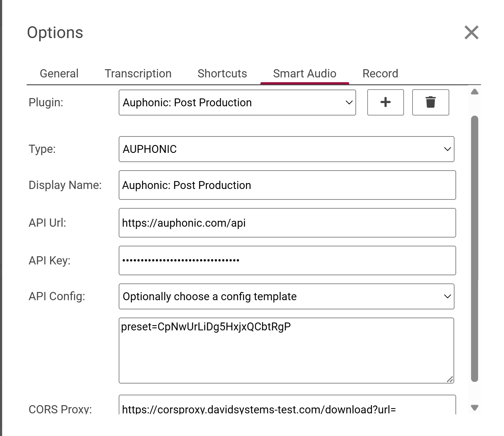The width and height of the screenshot is (504, 436).
Task: Delete plugin using the trash icon
Action: coord(430,102)
